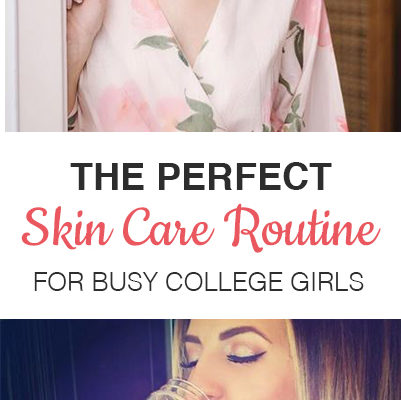Click the woven wicker panel beside the robe
The image size is (401, 400).
tap(363, 65)
